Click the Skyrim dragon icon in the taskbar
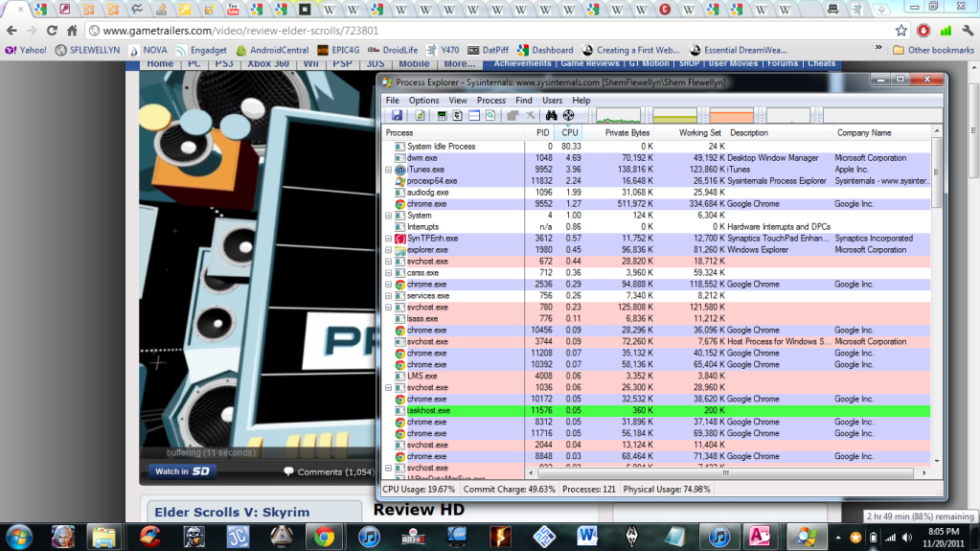Screen dimensions: 980x551 coord(631,538)
